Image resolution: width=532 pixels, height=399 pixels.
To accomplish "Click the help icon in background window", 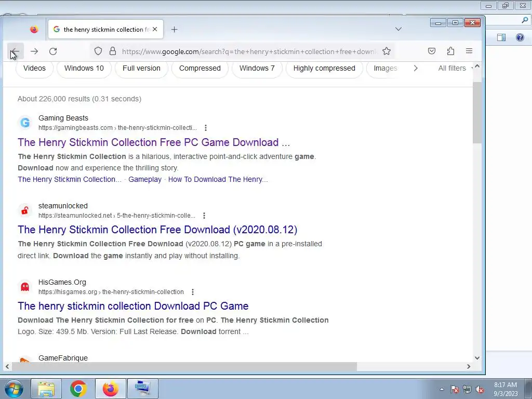I will 520,37.
